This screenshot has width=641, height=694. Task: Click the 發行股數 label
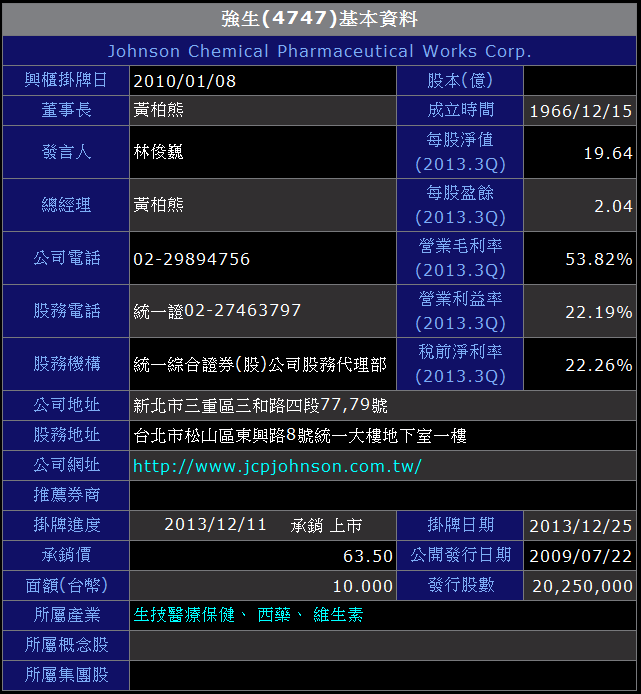pos(460,585)
